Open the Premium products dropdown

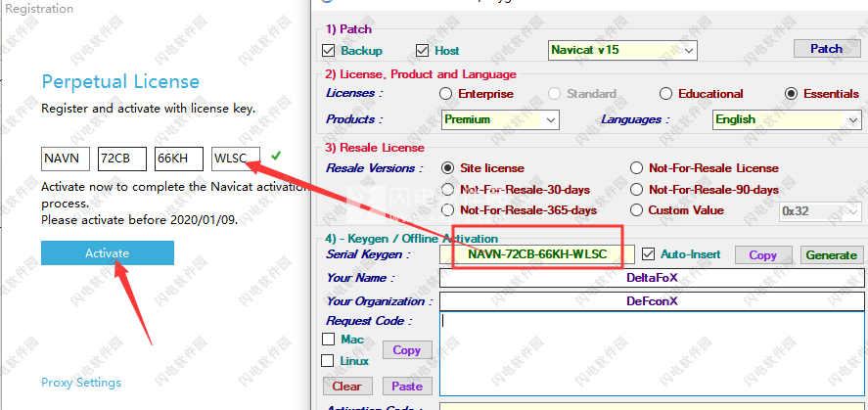coord(500,119)
